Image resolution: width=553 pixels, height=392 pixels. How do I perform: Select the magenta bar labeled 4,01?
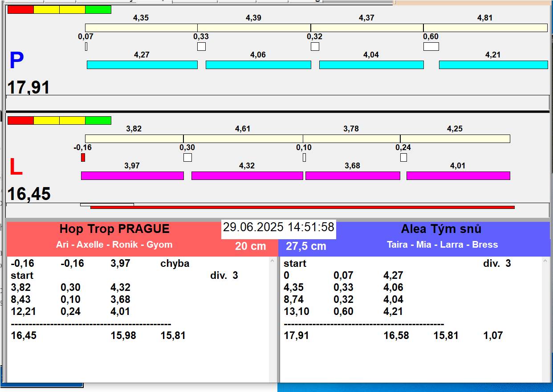coord(458,176)
